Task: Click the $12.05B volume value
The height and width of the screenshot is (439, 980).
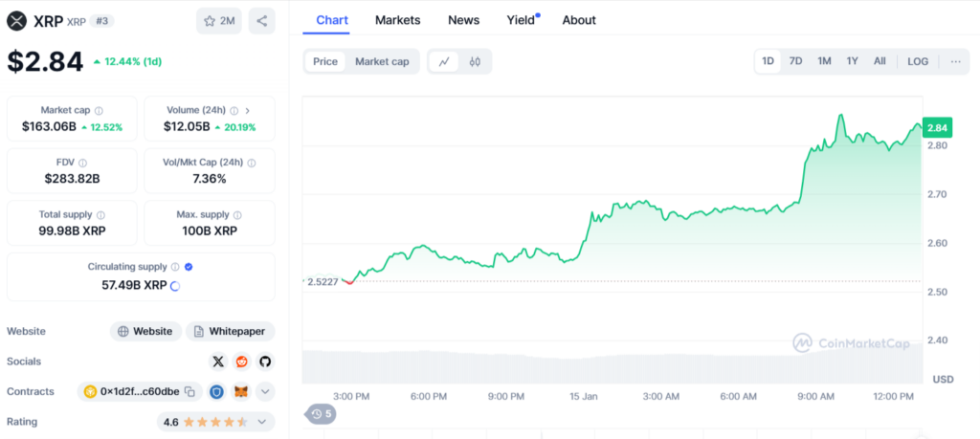Action: (x=187, y=127)
